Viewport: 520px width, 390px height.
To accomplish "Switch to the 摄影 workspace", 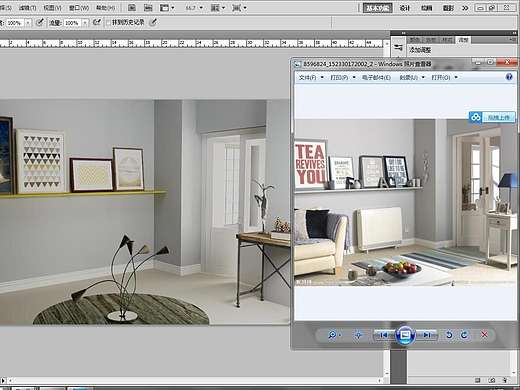I will (448, 8).
